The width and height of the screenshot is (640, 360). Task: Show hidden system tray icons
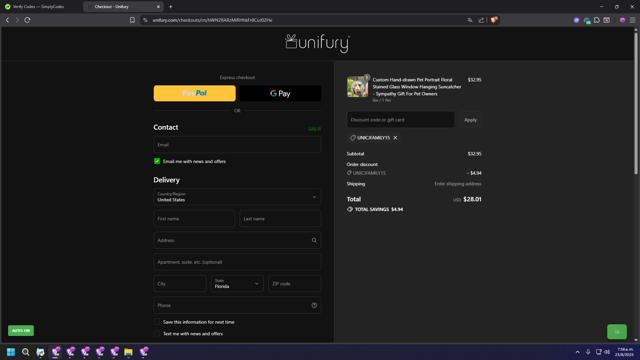click(577, 352)
